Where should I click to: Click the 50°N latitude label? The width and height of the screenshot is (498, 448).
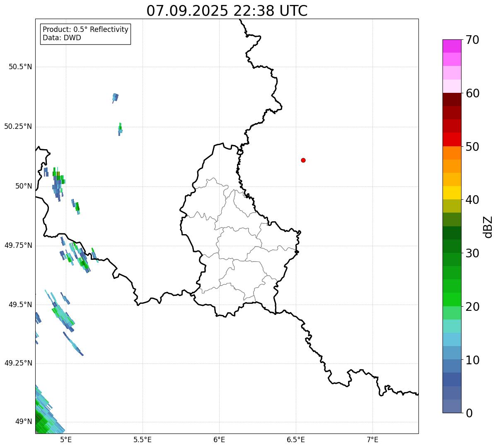point(24,186)
